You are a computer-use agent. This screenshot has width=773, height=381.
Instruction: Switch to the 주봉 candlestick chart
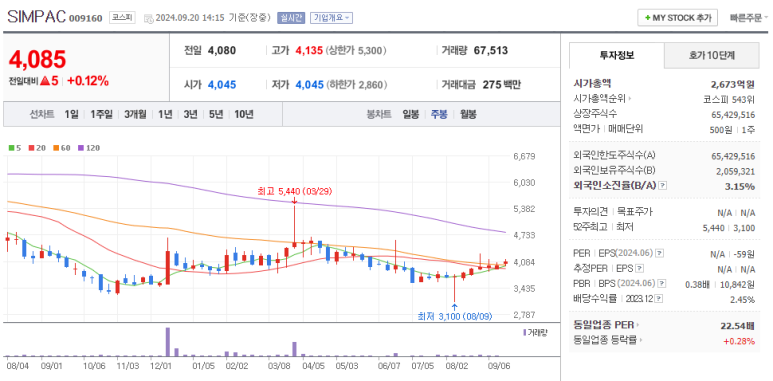[439, 114]
